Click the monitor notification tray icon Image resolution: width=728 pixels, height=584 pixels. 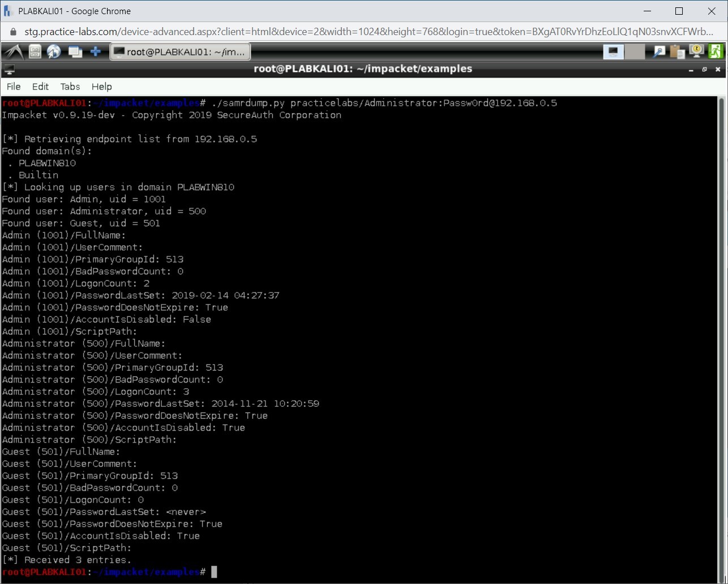click(x=696, y=51)
